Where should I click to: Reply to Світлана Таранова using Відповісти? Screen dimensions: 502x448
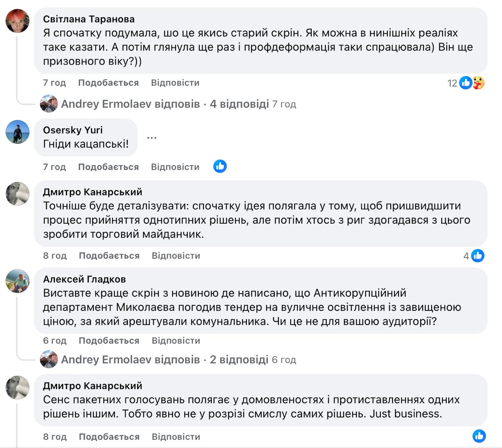[175, 83]
